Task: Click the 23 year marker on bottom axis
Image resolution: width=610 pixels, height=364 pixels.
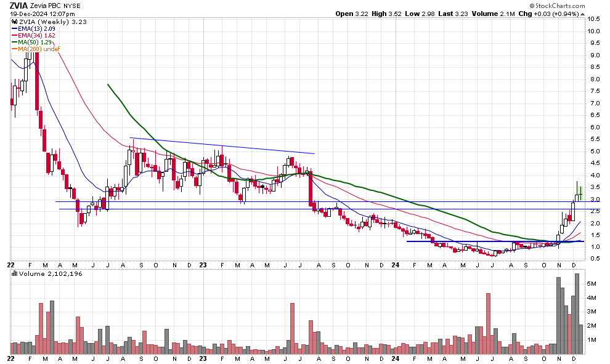Action: click(x=204, y=358)
